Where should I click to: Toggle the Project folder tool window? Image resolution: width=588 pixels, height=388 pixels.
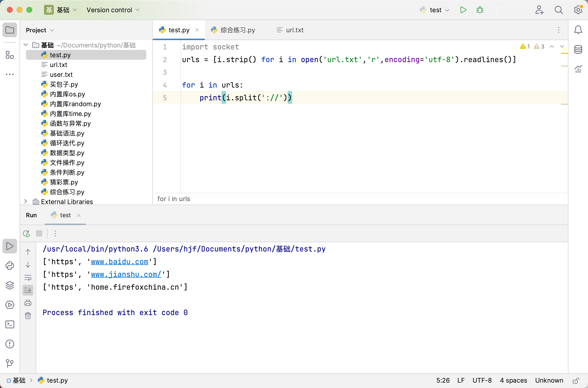10,30
